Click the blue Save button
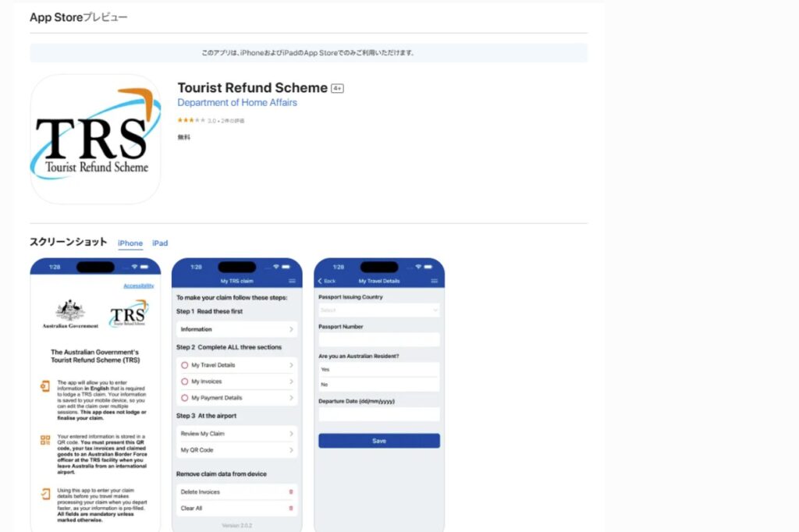This screenshot has width=799, height=532. point(379,441)
